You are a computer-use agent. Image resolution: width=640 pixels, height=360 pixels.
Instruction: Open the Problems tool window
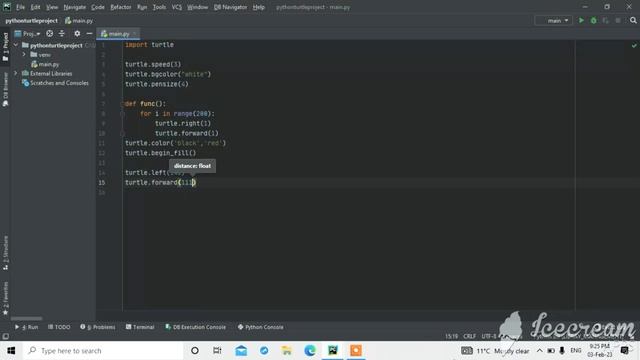click(98, 327)
